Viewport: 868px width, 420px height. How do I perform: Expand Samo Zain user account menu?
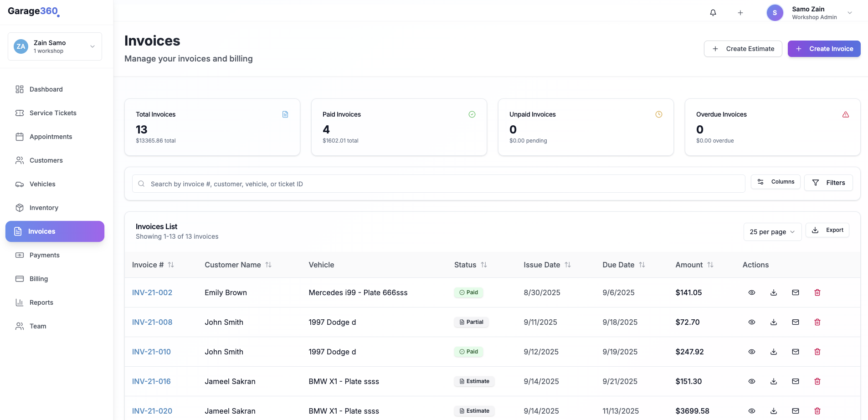click(849, 13)
